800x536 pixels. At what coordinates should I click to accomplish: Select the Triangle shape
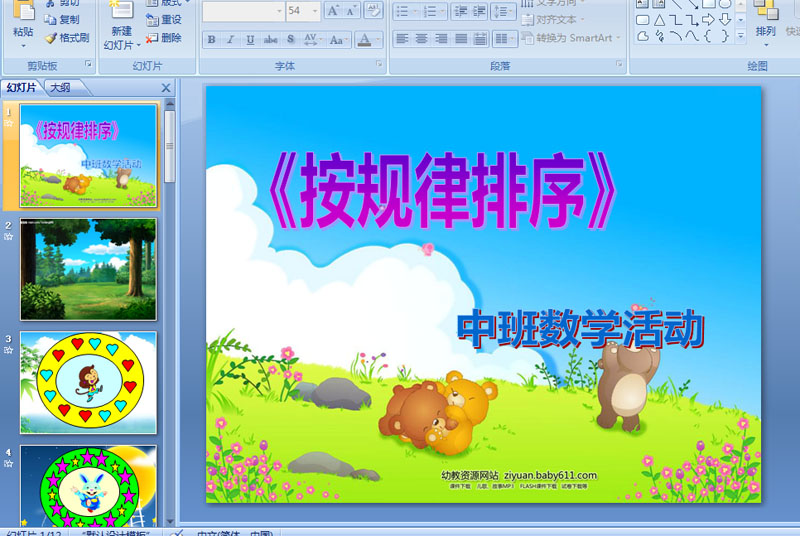pos(659,20)
